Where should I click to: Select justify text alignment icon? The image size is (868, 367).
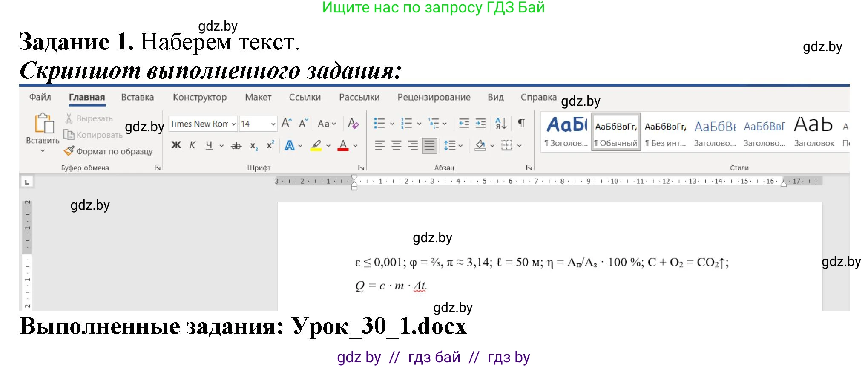point(429,146)
